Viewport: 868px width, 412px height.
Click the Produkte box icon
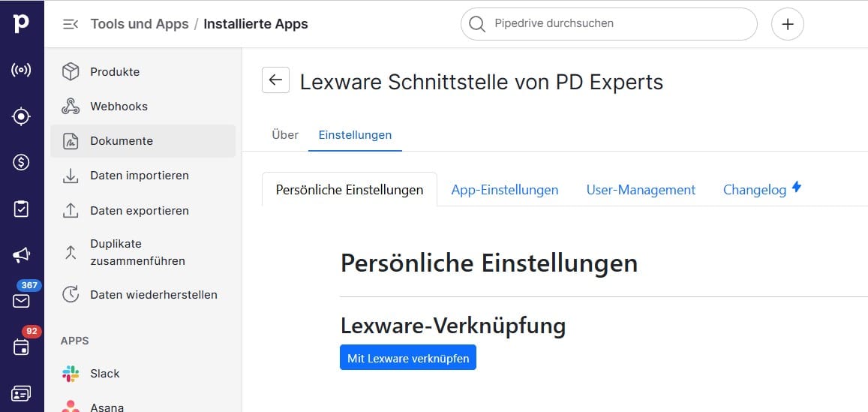(71, 72)
